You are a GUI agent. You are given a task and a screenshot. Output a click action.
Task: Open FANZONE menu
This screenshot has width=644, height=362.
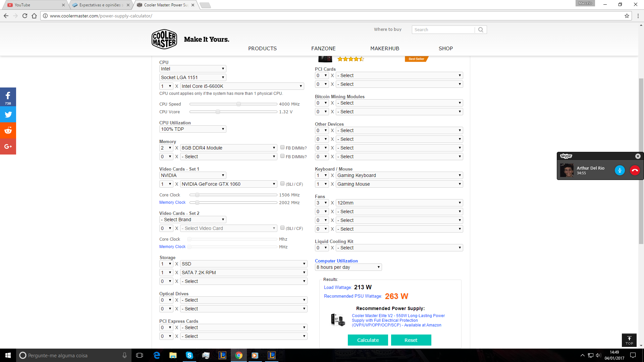323,49
